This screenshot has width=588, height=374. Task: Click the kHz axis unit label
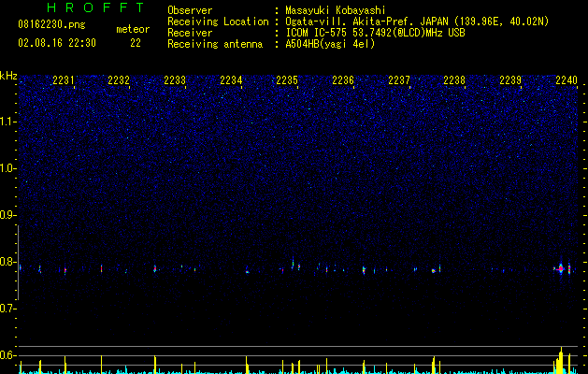(x=8, y=76)
